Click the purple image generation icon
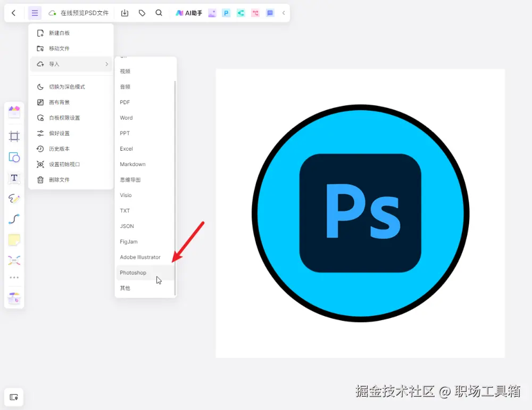This screenshot has width=532, height=410. [212, 13]
